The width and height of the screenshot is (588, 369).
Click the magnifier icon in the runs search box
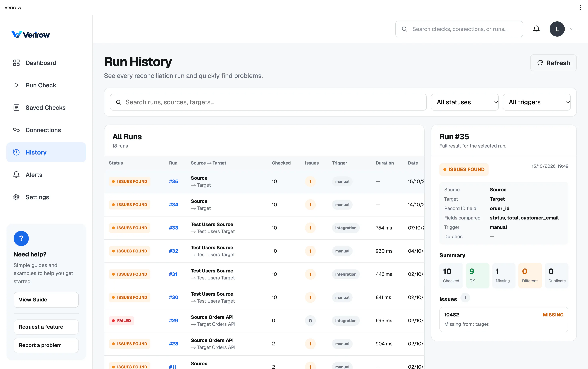tap(118, 102)
